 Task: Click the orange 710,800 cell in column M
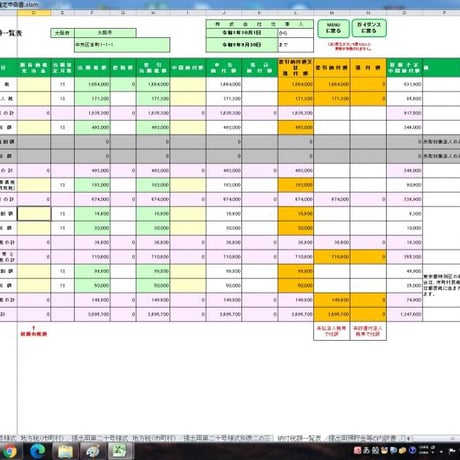(332, 257)
